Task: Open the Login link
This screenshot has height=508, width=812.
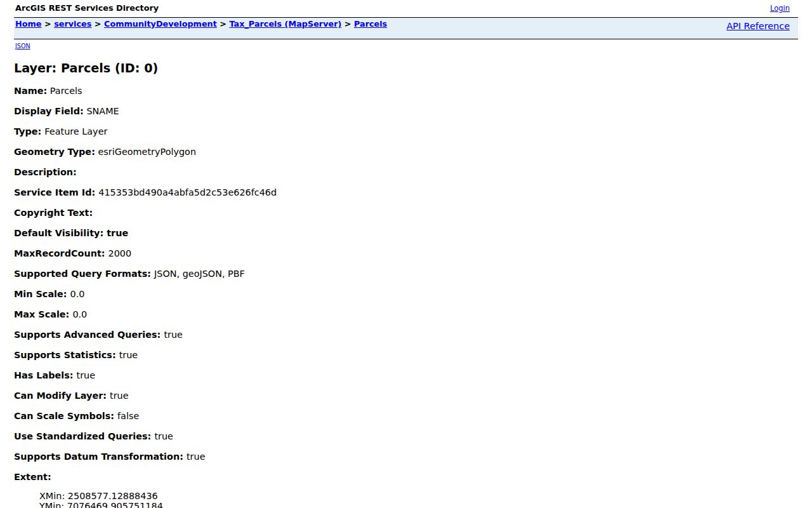Action: click(780, 8)
